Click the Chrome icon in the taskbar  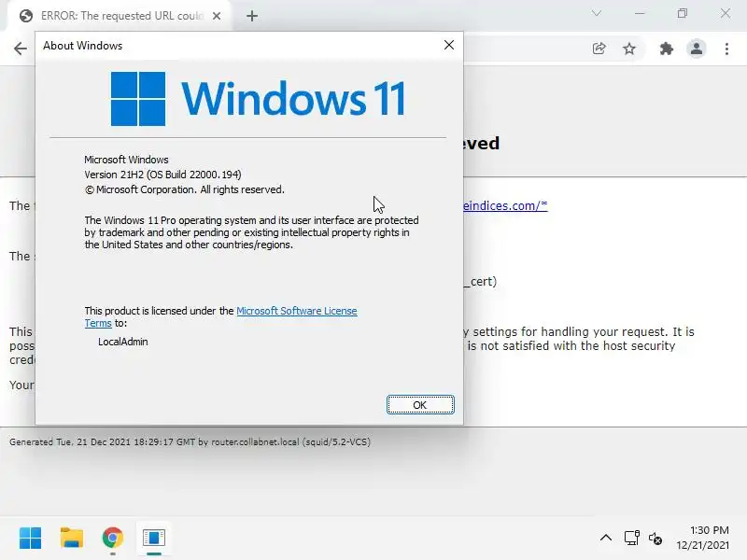tap(112, 539)
